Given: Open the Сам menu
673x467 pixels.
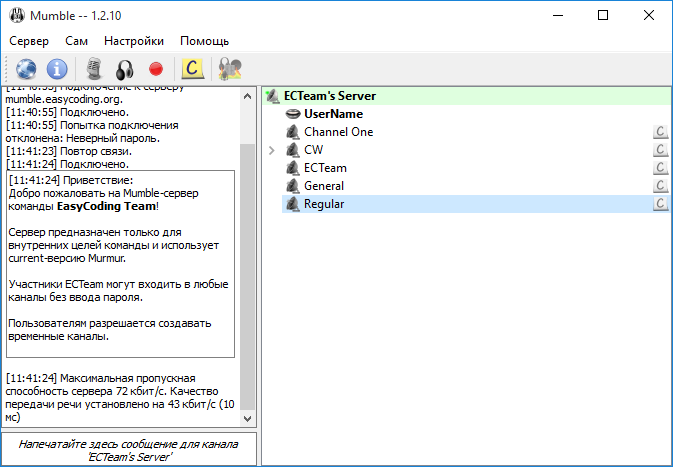Looking at the screenshot, I should (76, 41).
